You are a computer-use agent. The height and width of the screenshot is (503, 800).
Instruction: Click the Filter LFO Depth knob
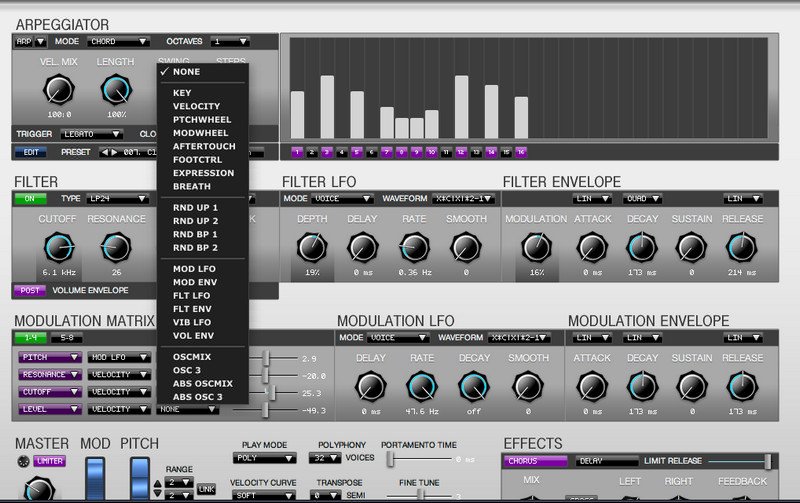311,247
